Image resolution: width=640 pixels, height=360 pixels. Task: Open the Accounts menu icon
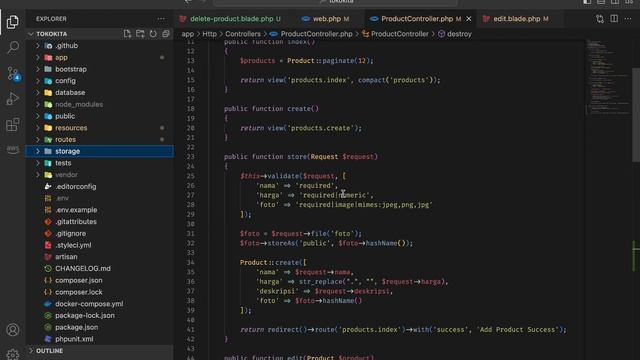pos(13,329)
